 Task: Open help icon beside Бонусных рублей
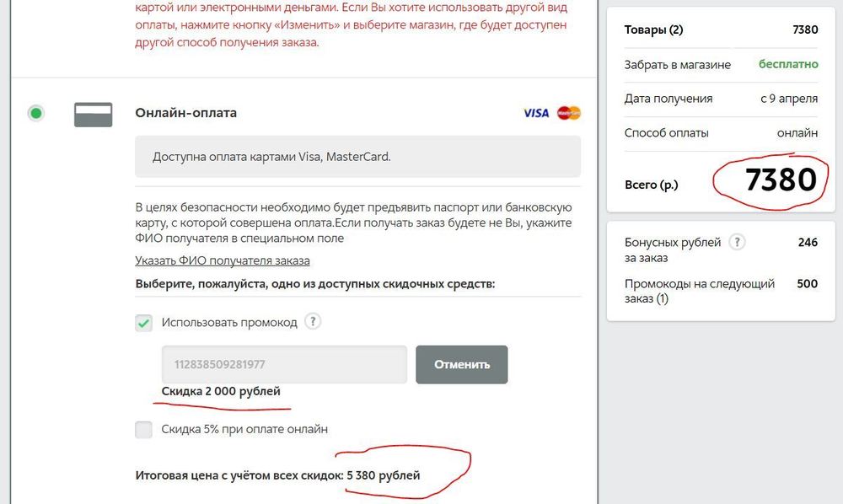click(x=737, y=242)
